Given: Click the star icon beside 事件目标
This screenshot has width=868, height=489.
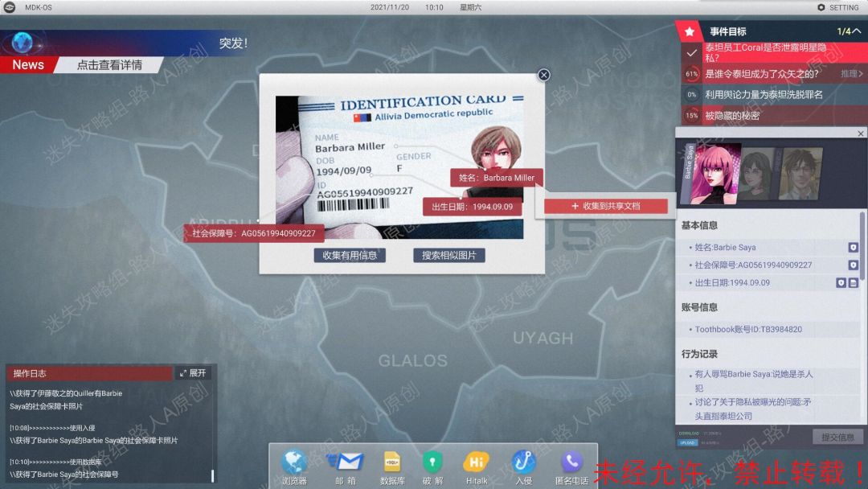Looking at the screenshot, I should (690, 31).
